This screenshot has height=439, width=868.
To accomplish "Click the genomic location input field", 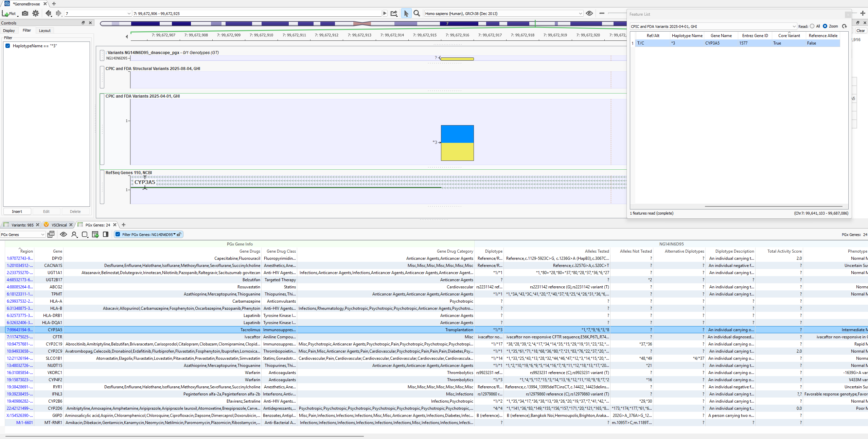I will click(x=257, y=14).
